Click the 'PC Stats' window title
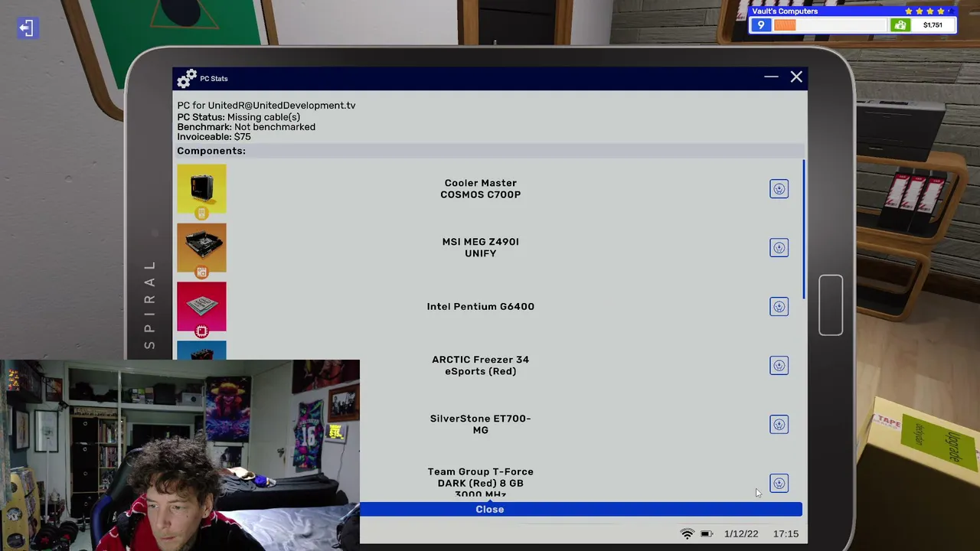The height and width of the screenshot is (551, 980). click(x=214, y=79)
